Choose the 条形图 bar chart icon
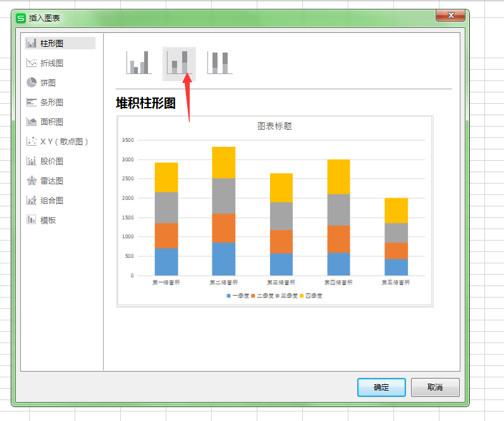This screenshot has width=504, height=421. 32,103
